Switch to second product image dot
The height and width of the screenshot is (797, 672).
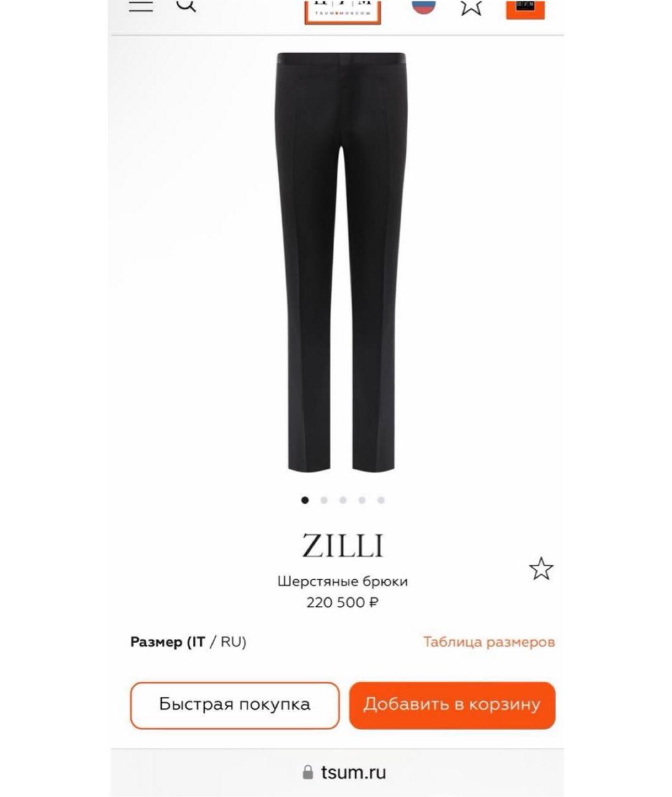tap(324, 500)
